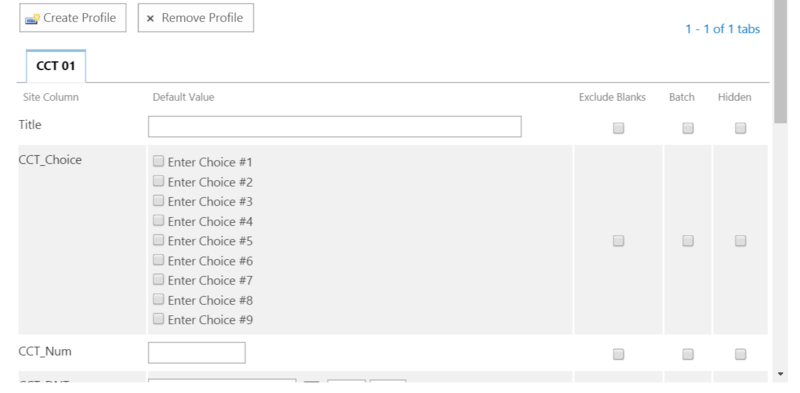Screen dimensions: 800x393
Task: Mark Title column as Hidden
Action: (740, 128)
